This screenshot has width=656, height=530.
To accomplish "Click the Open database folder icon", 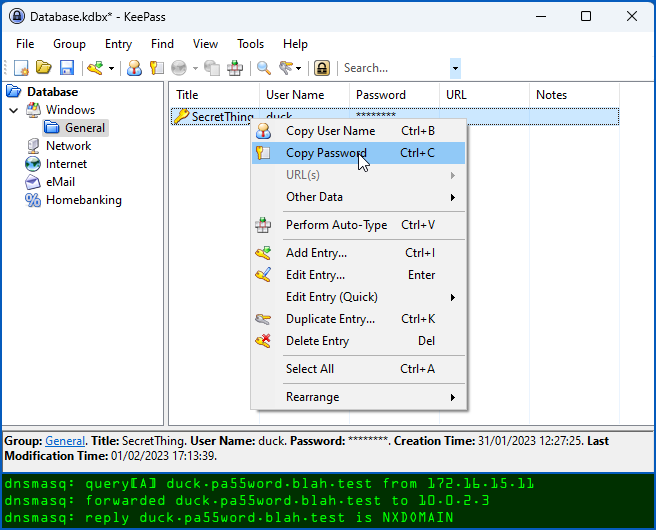I will coord(44,68).
